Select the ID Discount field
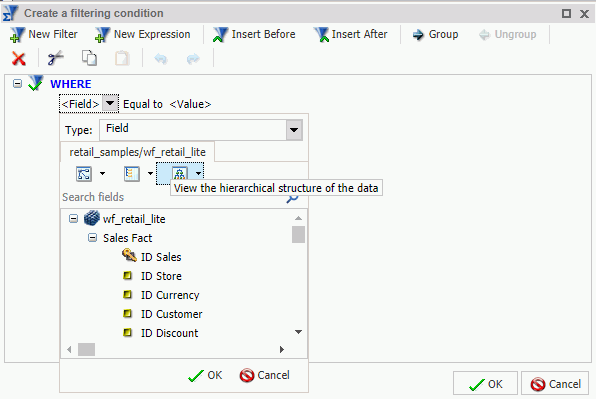Viewport: 596px width, 399px height. (170, 333)
